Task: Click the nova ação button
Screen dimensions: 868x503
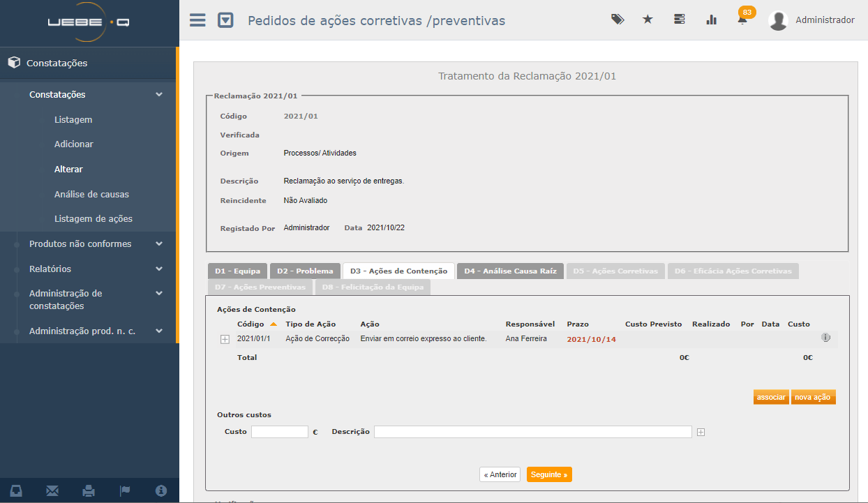Action: point(813,397)
